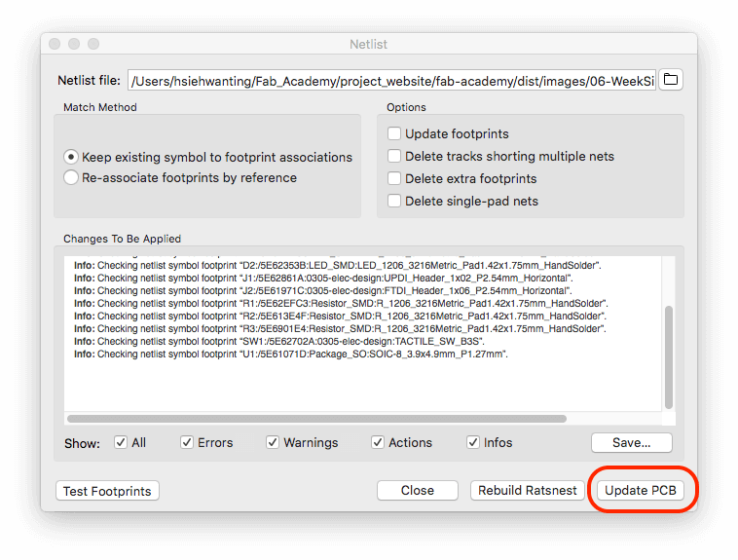The height and width of the screenshot is (560, 738).
Task: Select Keep existing symbol to footprint associations
Action: (71, 156)
